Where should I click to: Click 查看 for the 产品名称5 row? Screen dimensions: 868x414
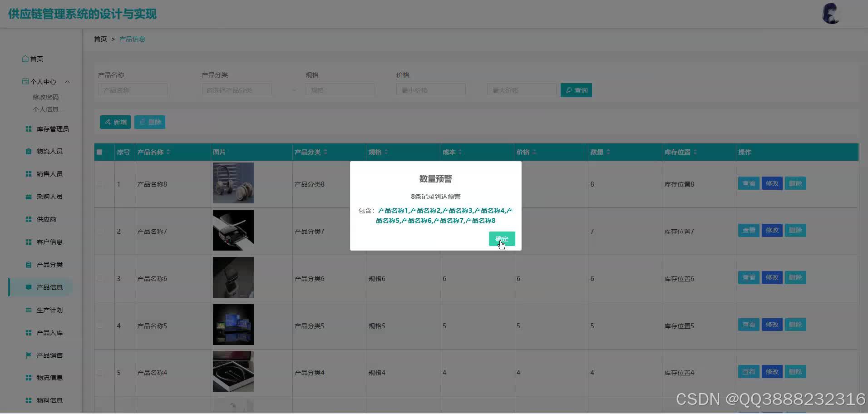(x=749, y=325)
